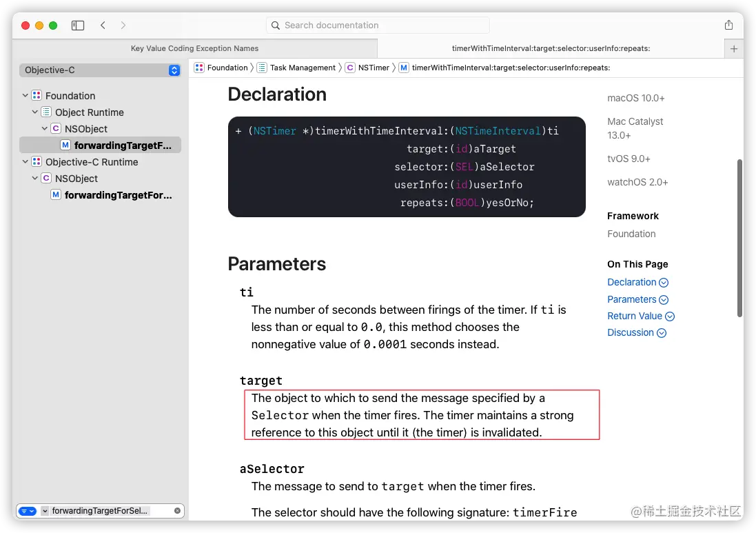Screen dimensions: 756x533
Task: Click the arrow icon next to Discussion
Action: [662, 333]
